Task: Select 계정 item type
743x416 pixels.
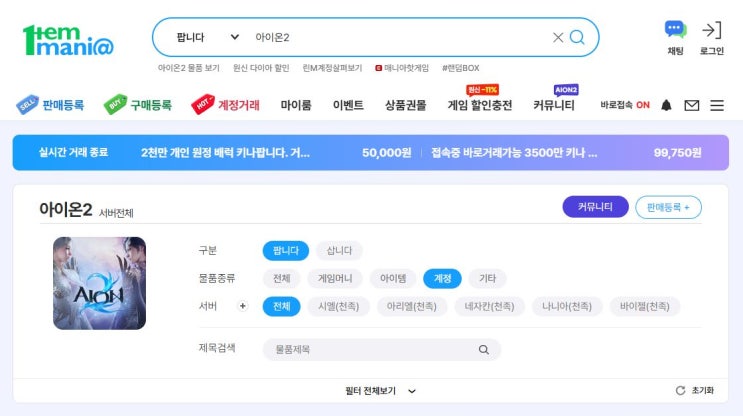Action: click(442, 279)
